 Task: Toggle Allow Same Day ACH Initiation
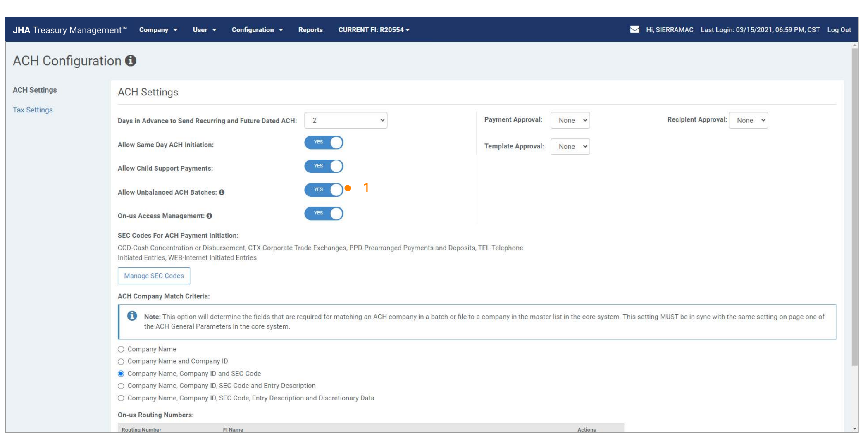tap(324, 143)
